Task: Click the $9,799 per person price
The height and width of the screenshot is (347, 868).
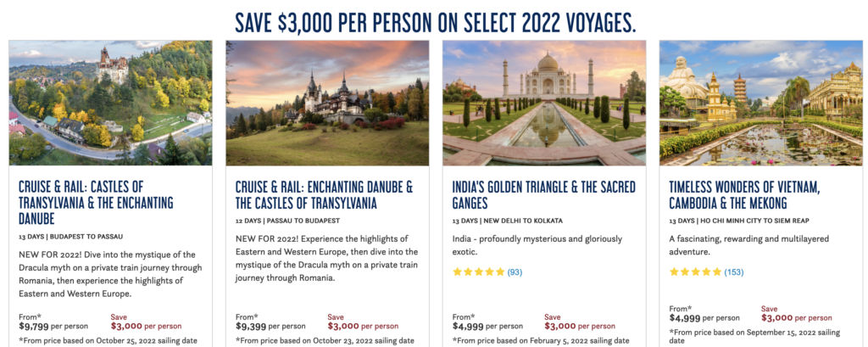Action: coord(53,326)
